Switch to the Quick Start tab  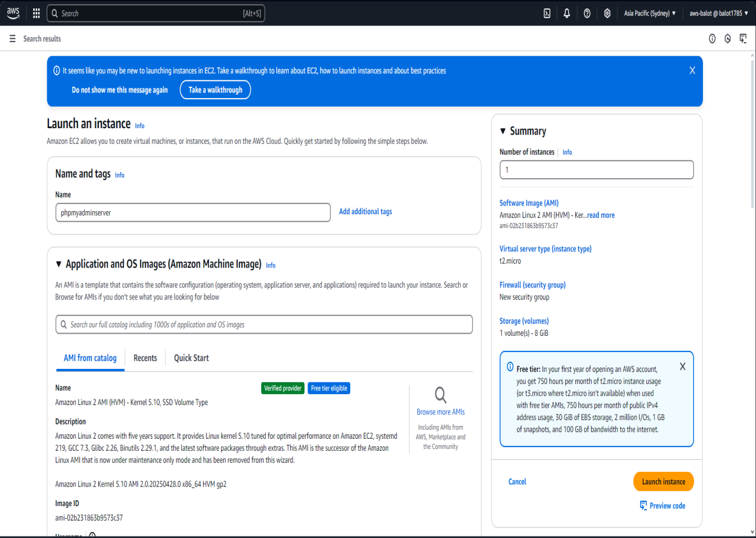192,358
